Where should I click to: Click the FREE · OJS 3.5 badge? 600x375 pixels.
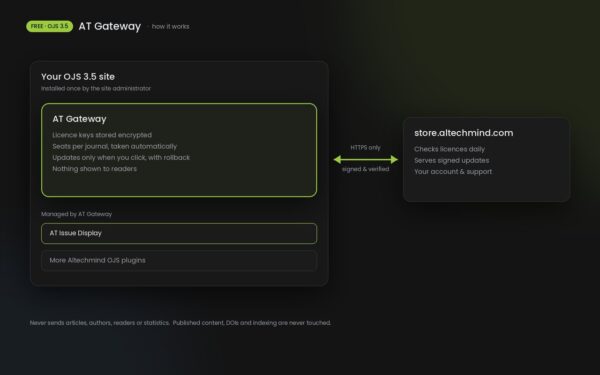(x=49, y=26)
